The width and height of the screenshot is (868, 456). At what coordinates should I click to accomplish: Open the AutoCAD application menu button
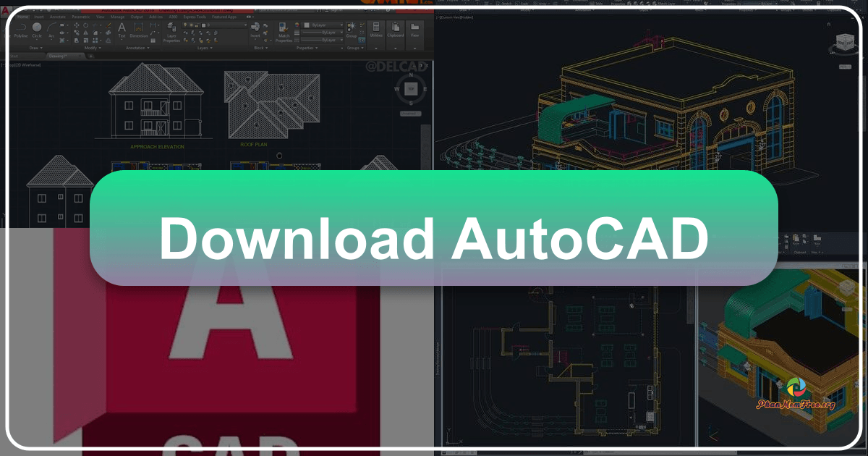tap(7, 11)
